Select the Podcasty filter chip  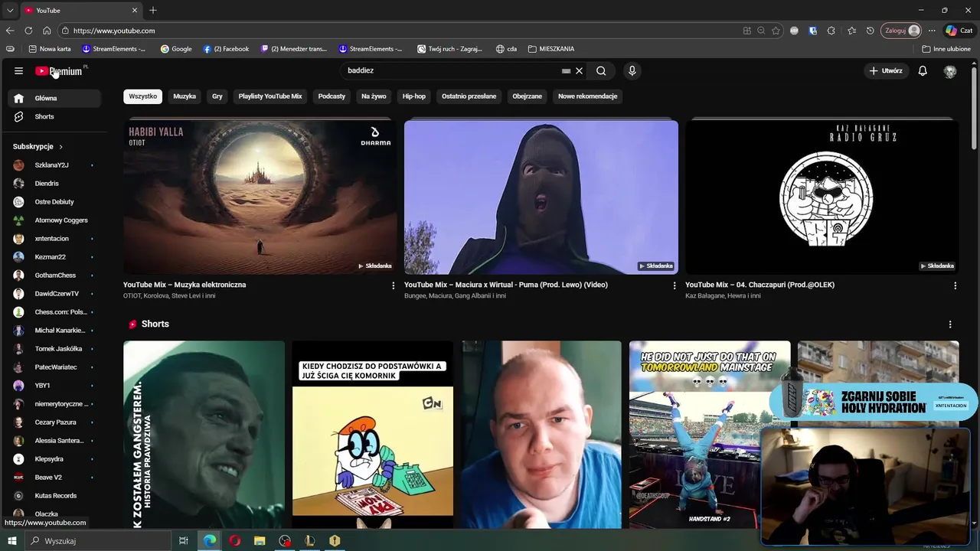[x=332, y=96]
